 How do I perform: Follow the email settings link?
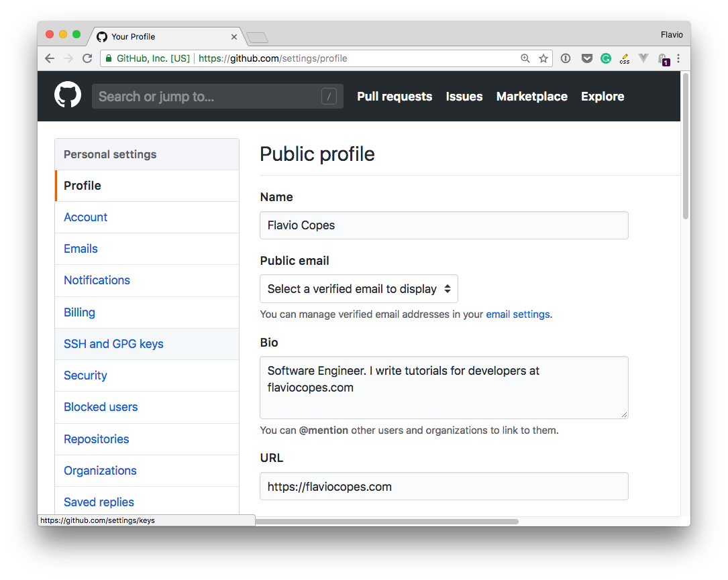click(517, 314)
